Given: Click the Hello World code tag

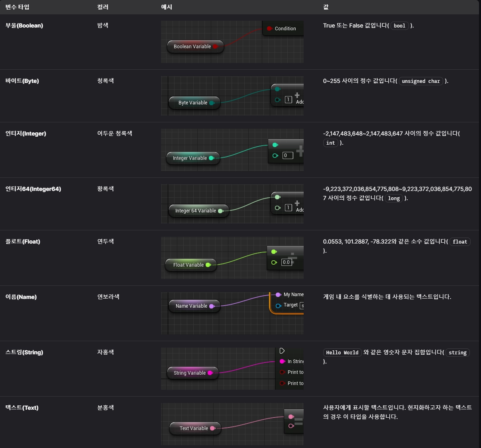Looking at the screenshot, I should coord(342,353).
